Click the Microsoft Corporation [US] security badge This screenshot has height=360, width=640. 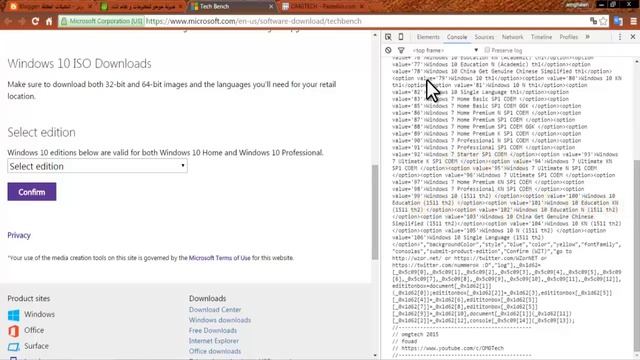pyautogui.click(x=102, y=21)
